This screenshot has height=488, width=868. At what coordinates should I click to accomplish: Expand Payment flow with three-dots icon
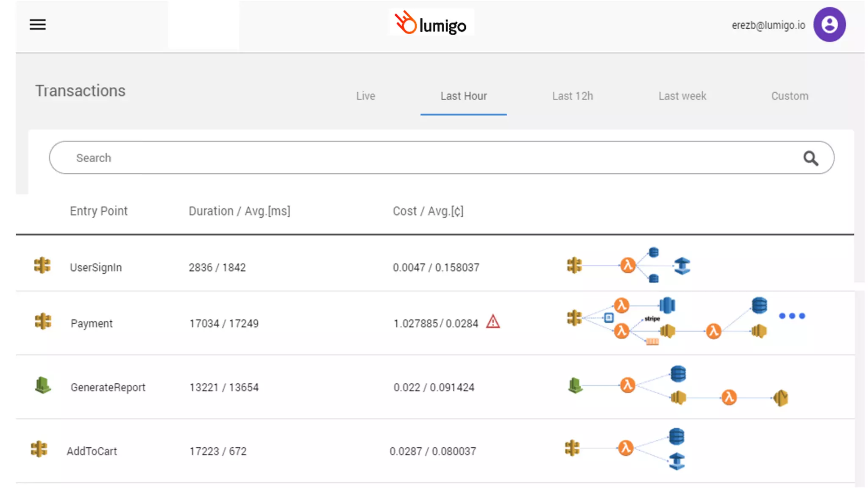click(x=792, y=316)
